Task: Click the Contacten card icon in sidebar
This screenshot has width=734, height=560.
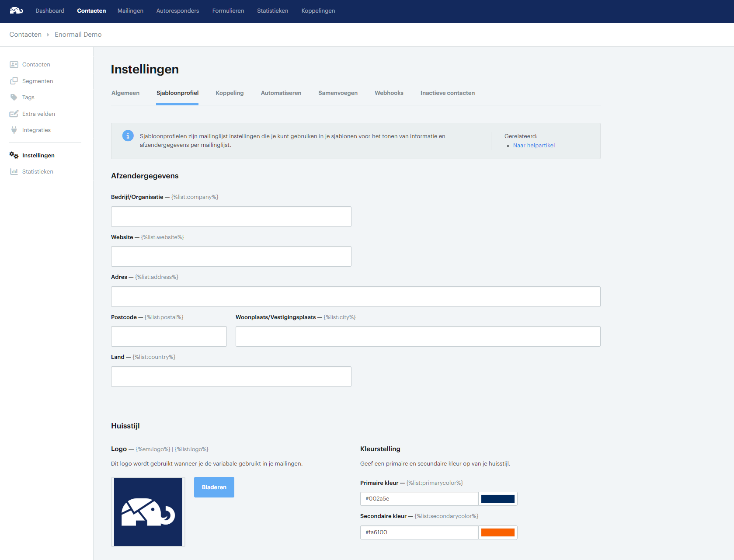Action: tap(14, 64)
